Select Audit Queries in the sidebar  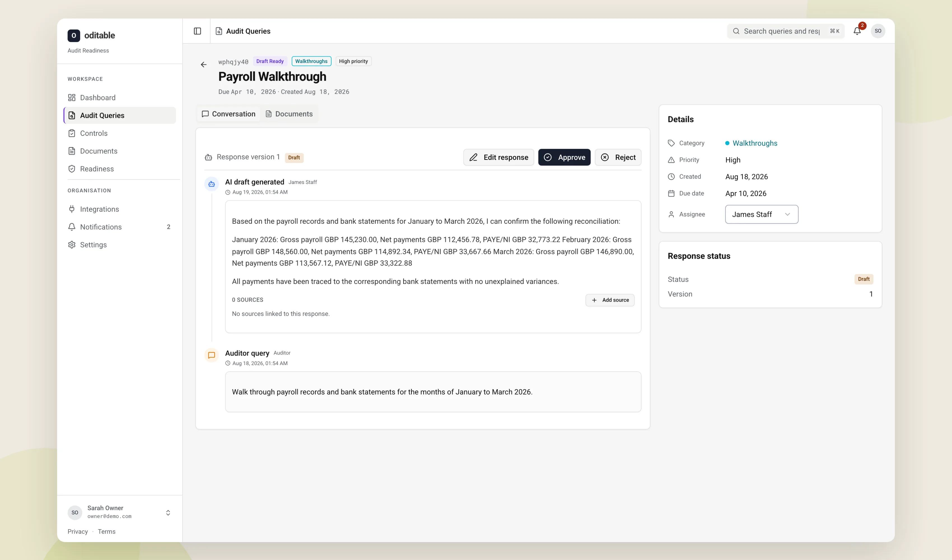pos(120,115)
